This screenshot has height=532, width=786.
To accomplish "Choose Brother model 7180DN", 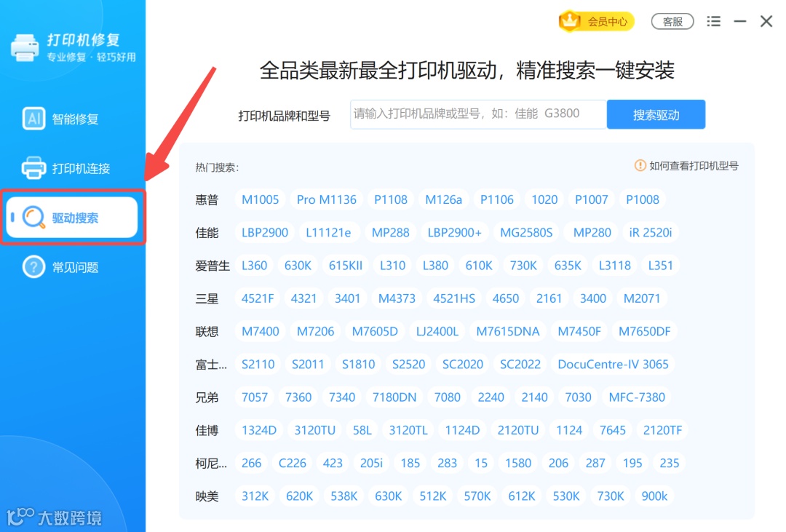I will tap(394, 397).
